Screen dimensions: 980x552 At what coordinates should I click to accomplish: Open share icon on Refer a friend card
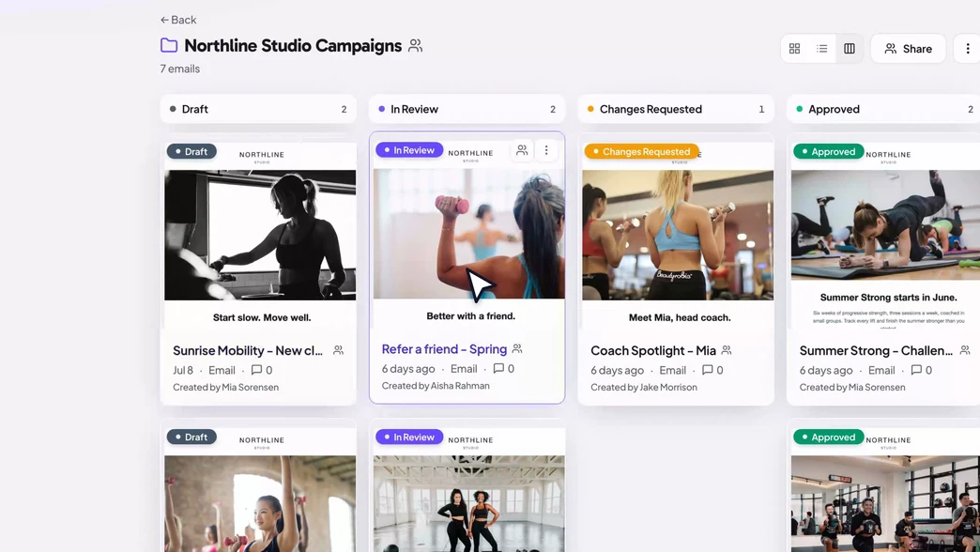pyautogui.click(x=522, y=150)
